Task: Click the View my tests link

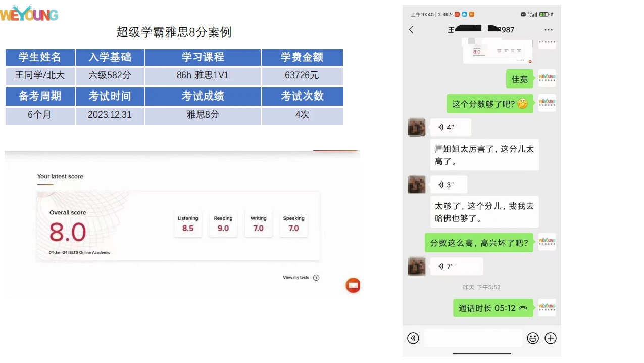Action: point(296,277)
